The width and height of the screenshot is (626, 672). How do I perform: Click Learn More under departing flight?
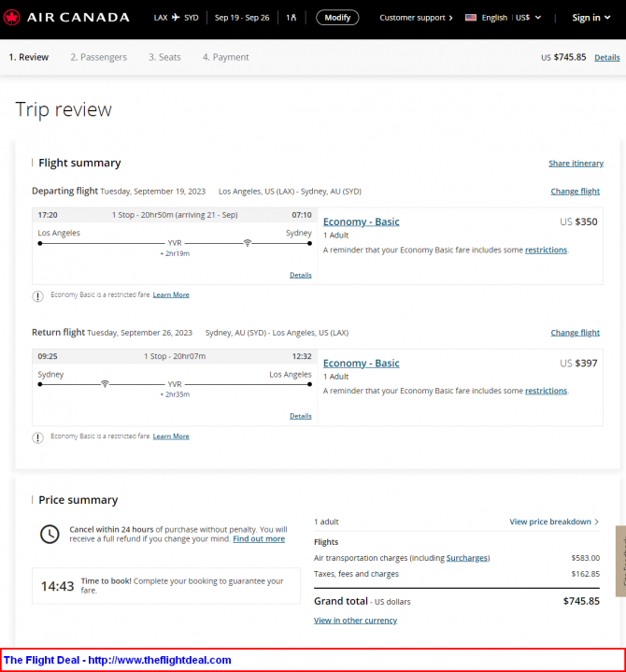171,294
